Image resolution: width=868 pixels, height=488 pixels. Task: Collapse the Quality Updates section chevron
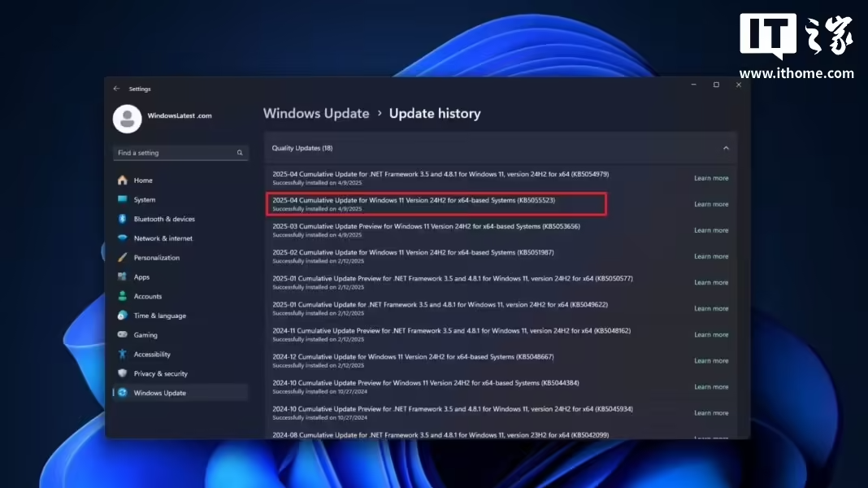[x=726, y=148]
